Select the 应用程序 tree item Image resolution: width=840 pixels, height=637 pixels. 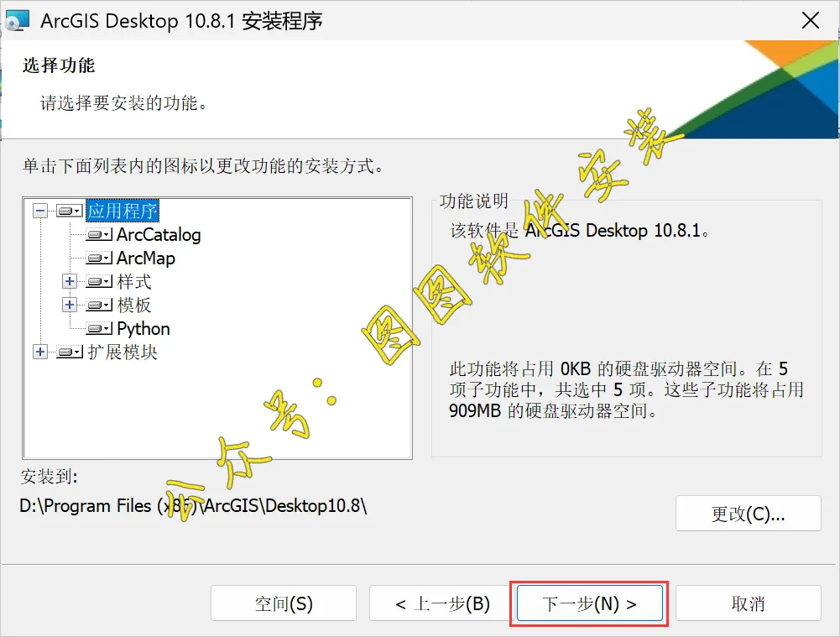pos(123,211)
